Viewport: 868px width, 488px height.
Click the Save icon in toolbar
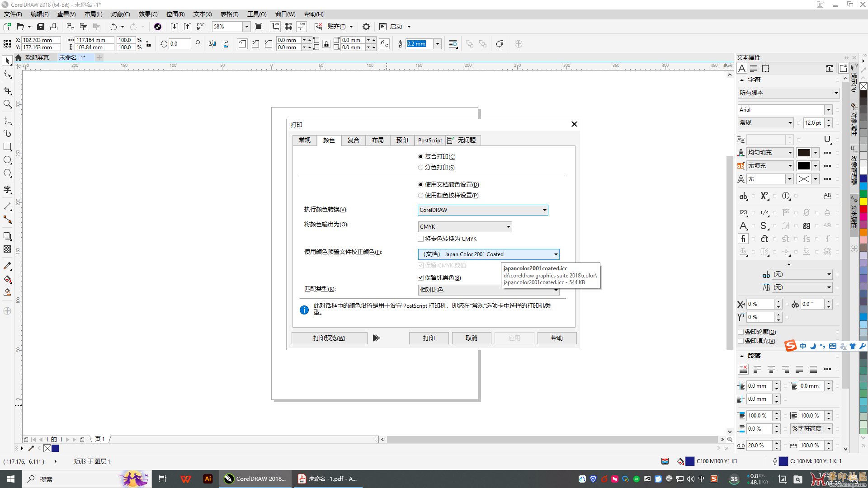[41, 27]
